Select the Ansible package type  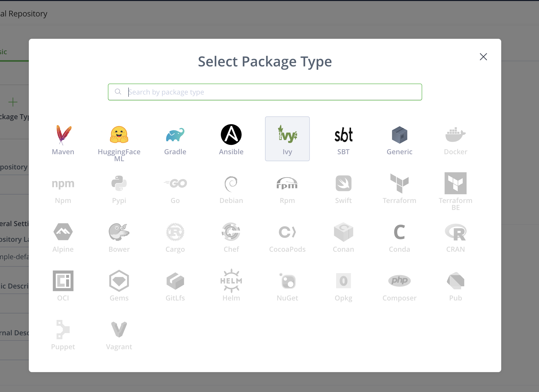click(x=231, y=139)
